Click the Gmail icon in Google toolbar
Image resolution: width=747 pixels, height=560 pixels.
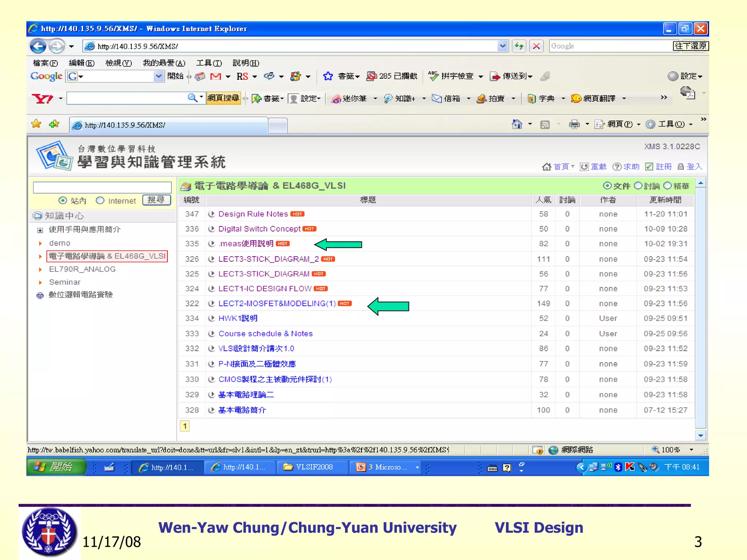216,76
